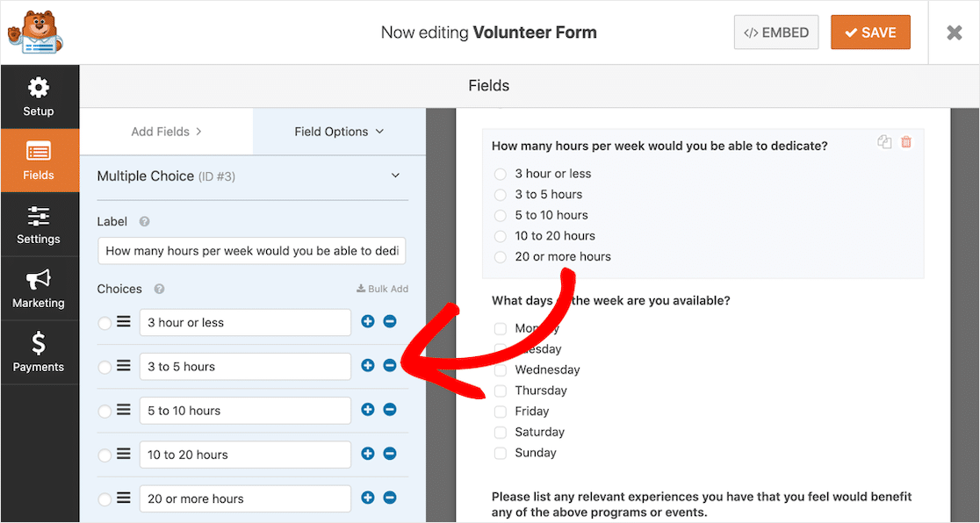The image size is (980, 523).
Task: Open the Settings sliders panel
Action: point(39,225)
